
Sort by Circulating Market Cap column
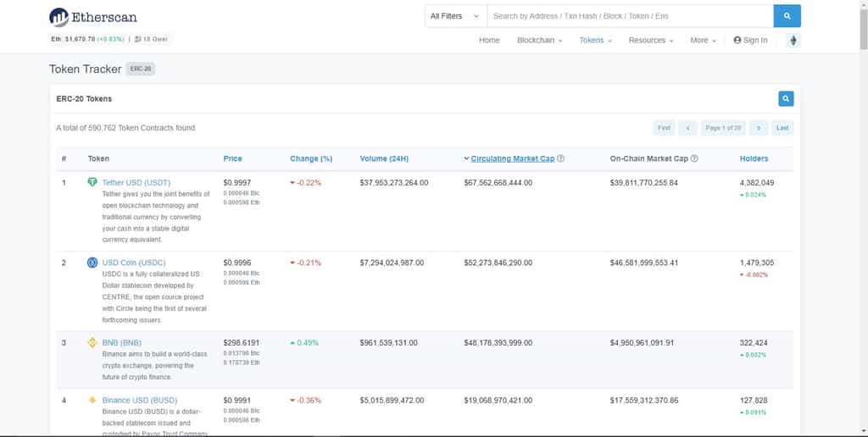(x=512, y=158)
